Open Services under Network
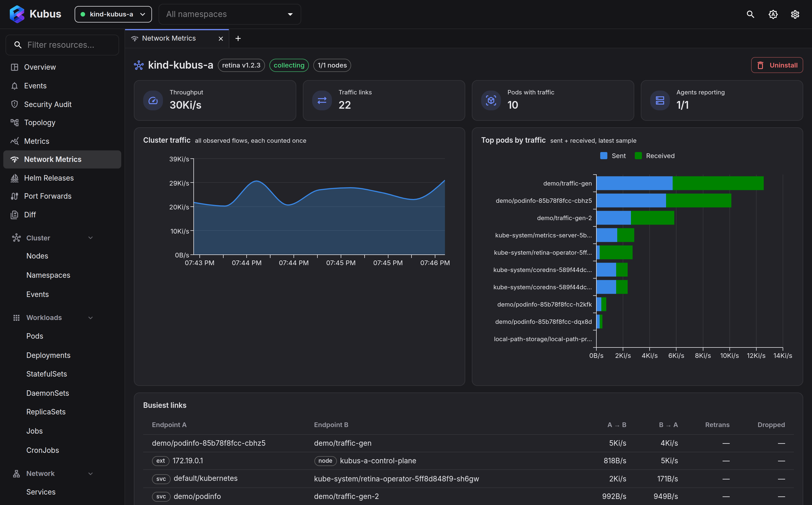The width and height of the screenshot is (812, 505). coord(41,492)
